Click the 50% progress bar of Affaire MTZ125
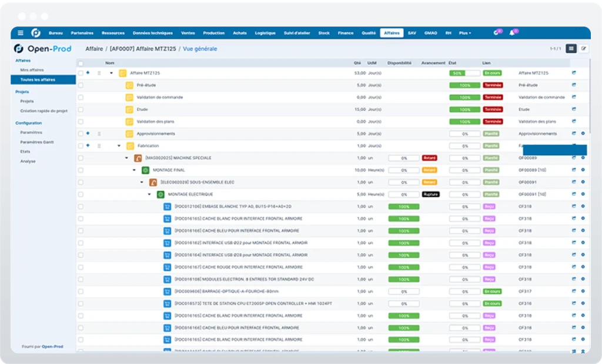 [x=464, y=73]
